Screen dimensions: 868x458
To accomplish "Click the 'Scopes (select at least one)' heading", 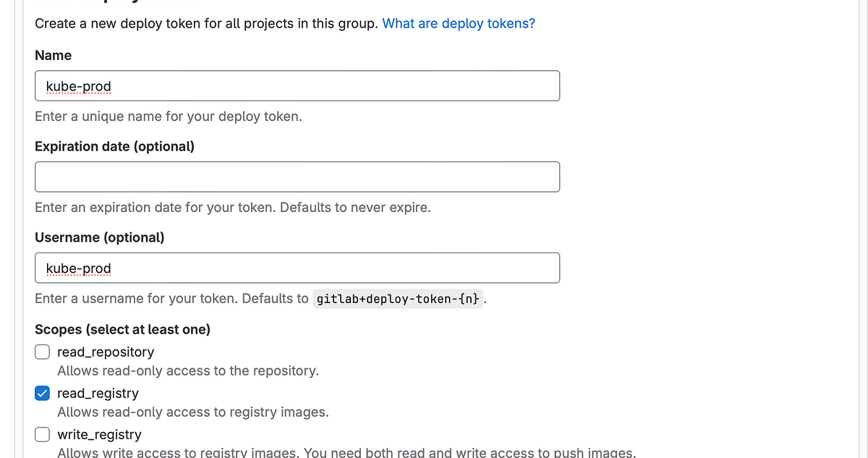I will coord(122,329).
